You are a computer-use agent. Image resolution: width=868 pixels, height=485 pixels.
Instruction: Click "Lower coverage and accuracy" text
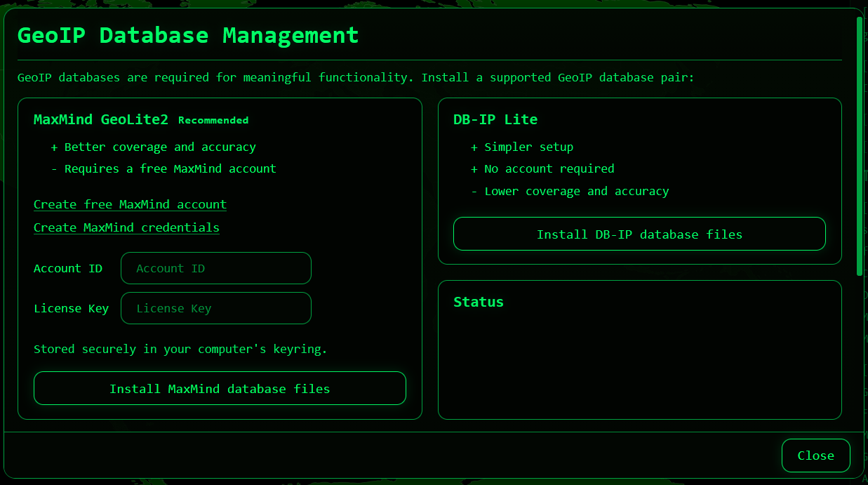tap(577, 191)
